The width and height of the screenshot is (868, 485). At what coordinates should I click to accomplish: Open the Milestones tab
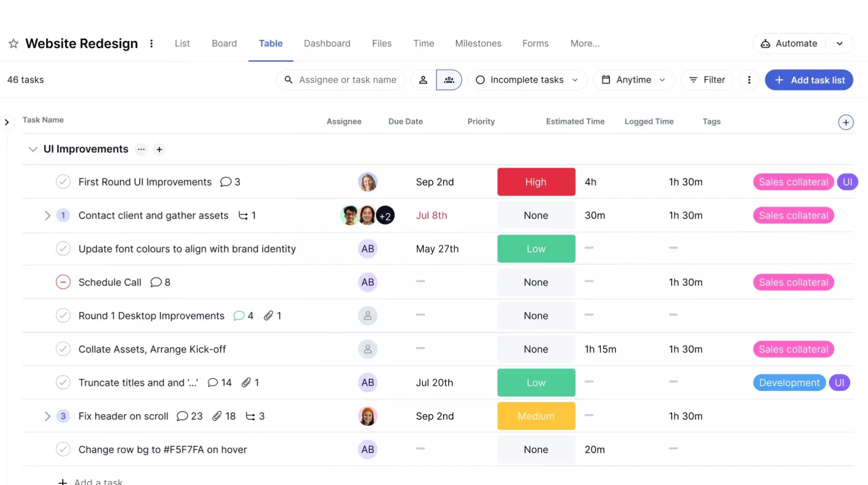tap(478, 43)
